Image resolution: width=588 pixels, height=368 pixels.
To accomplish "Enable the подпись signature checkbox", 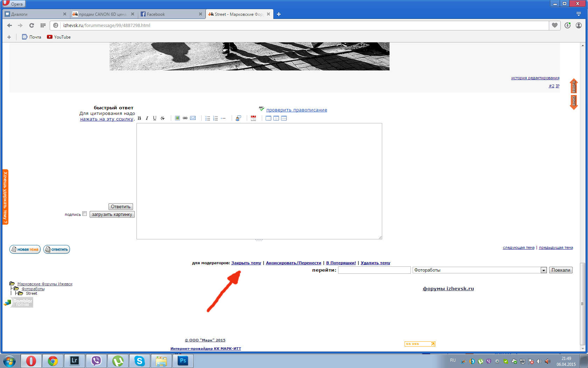I will point(85,214).
